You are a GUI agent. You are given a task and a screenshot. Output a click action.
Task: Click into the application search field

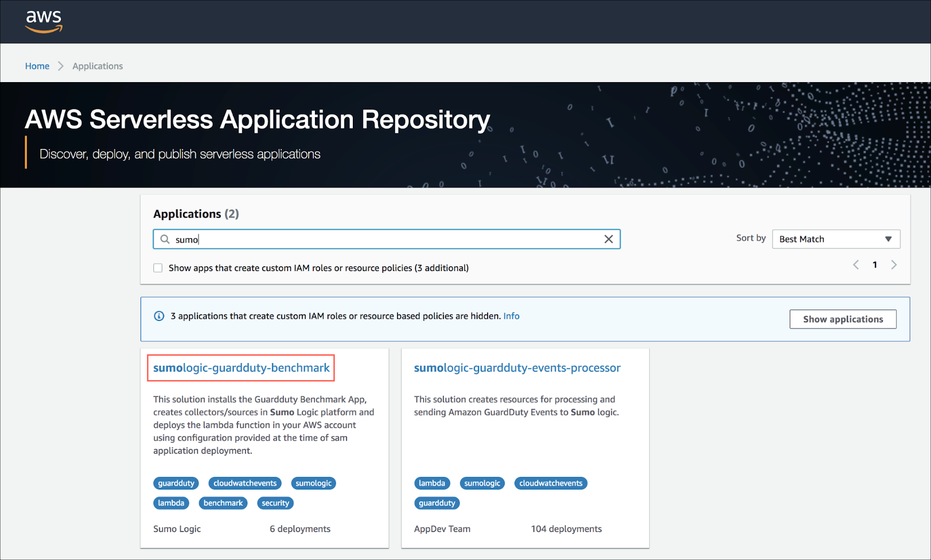390,239
